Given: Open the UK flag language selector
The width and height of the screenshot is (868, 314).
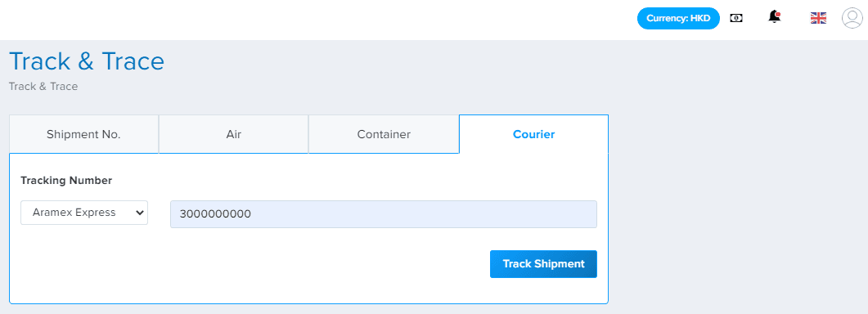Looking at the screenshot, I should [818, 18].
